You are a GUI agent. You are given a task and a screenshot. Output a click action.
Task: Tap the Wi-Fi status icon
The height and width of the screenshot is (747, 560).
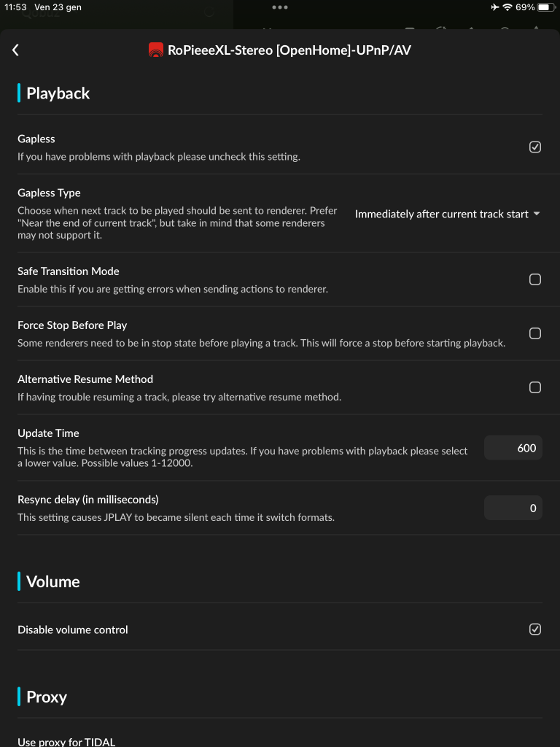pos(507,7)
